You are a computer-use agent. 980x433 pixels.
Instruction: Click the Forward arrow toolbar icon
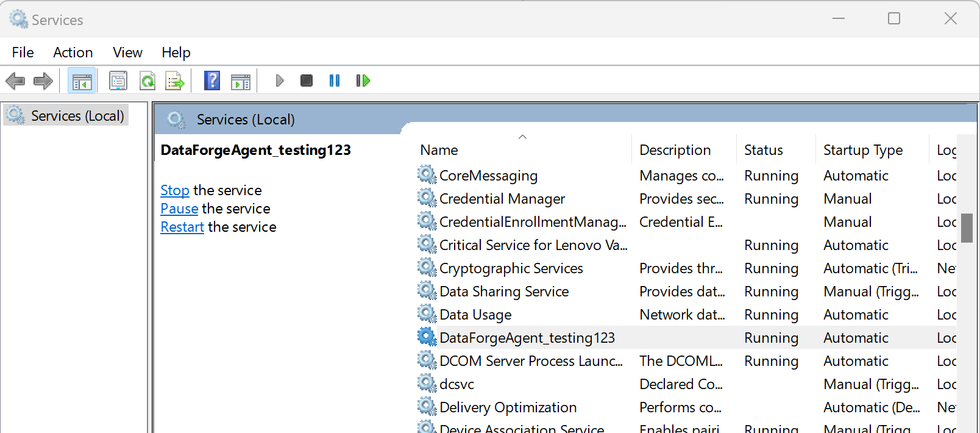coord(43,81)
